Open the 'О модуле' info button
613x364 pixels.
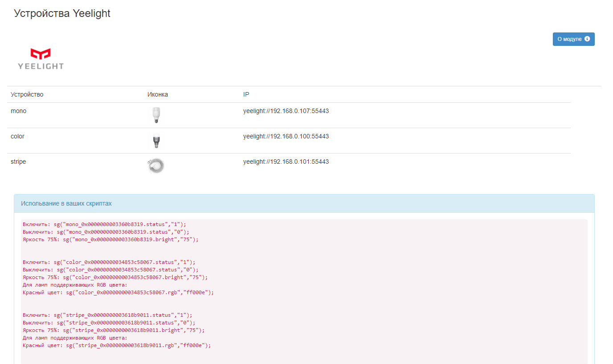coord(573,39)
